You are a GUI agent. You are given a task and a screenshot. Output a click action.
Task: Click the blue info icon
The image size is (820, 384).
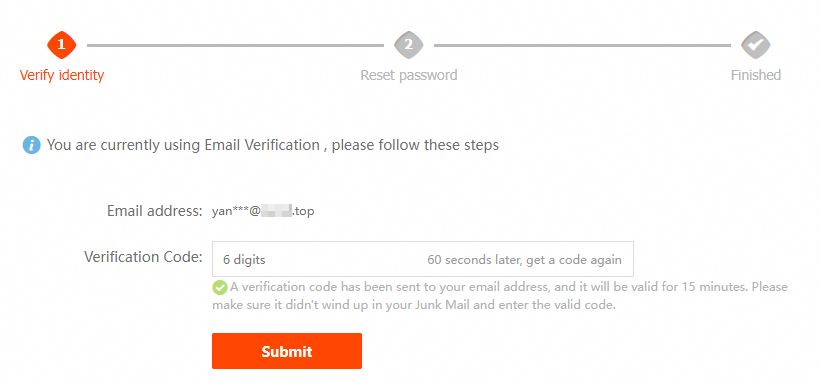[31, 145]
